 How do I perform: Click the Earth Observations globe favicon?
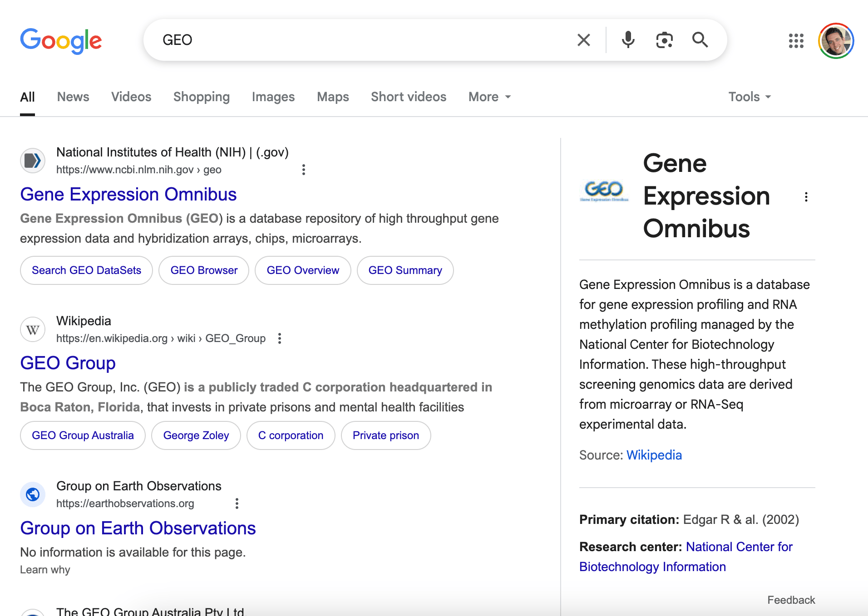33,494
